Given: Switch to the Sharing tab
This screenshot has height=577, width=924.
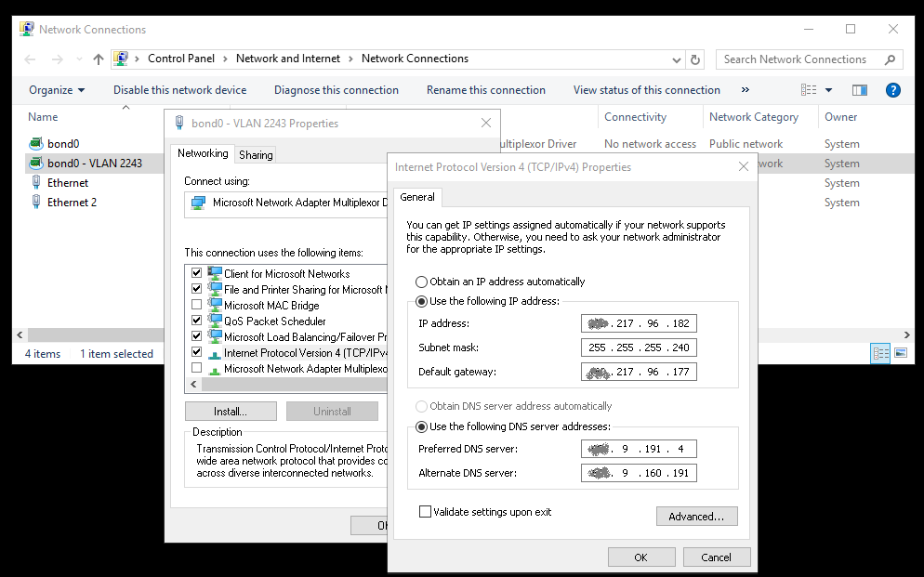Looking at the screenshot, I should pos(256,155).
